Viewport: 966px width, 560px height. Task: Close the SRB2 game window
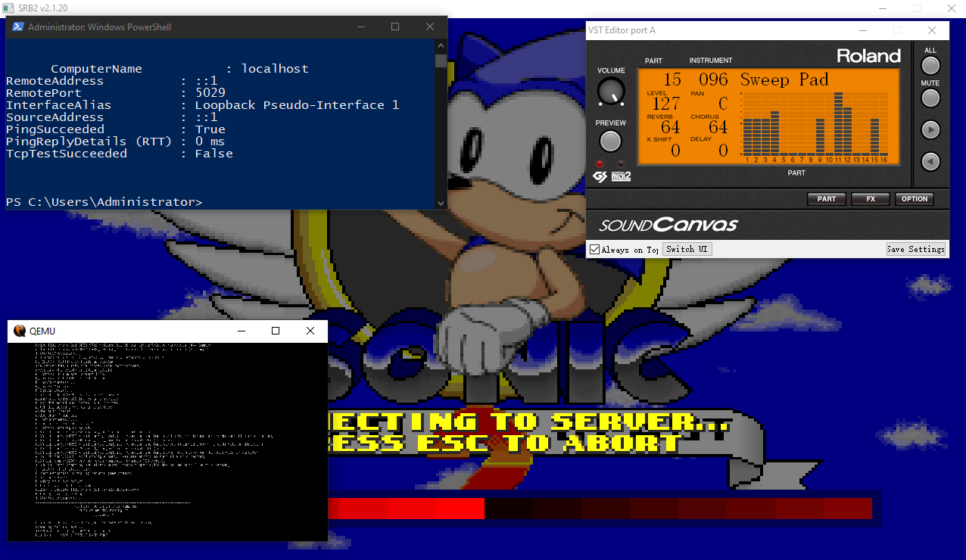pyautogui.click(x=951, y=8)
